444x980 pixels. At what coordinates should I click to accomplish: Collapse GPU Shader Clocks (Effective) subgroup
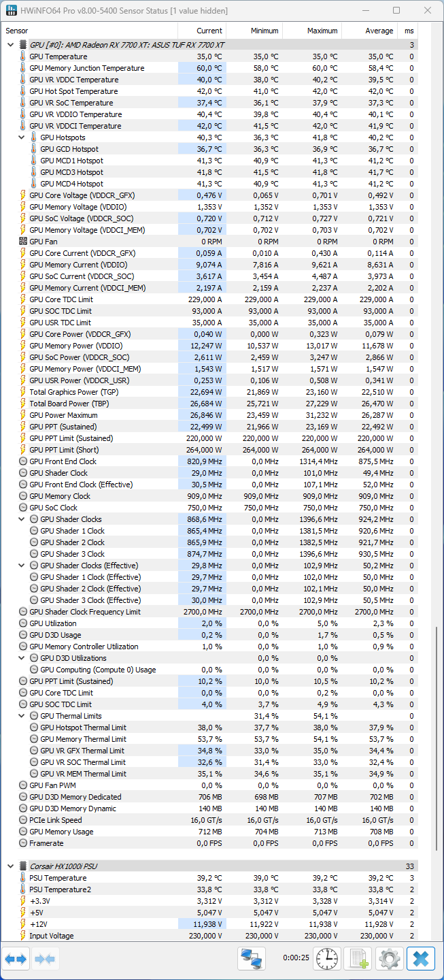click(21, 566)
